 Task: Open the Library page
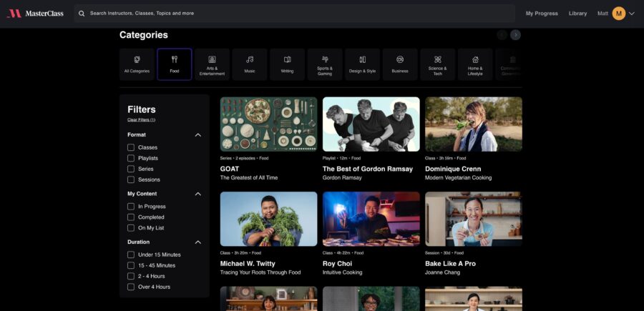[577, 14]
